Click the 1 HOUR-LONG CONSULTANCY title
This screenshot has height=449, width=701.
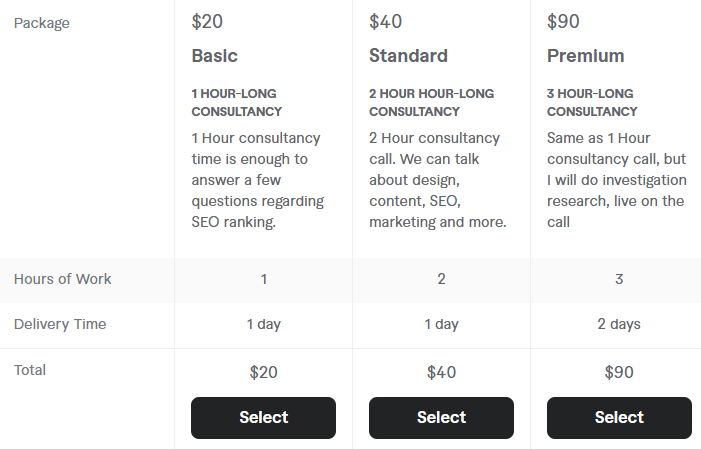[x=237, y=102]
